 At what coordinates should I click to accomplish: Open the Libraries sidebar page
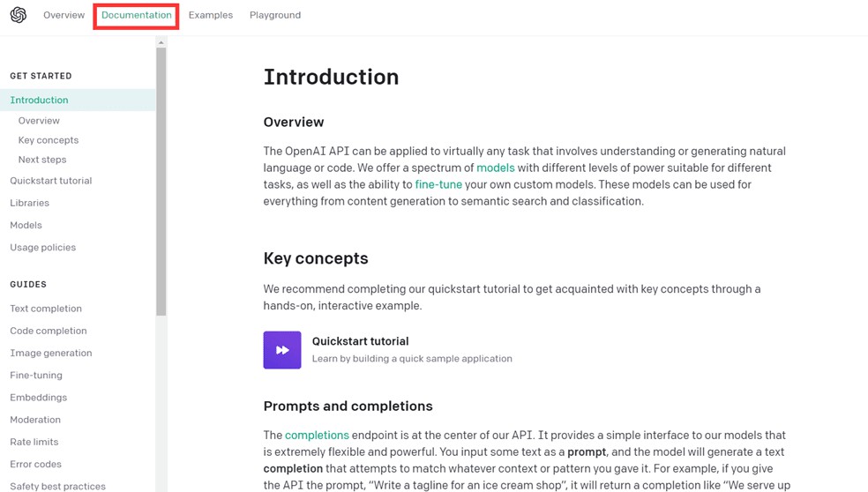click(29, 203)
